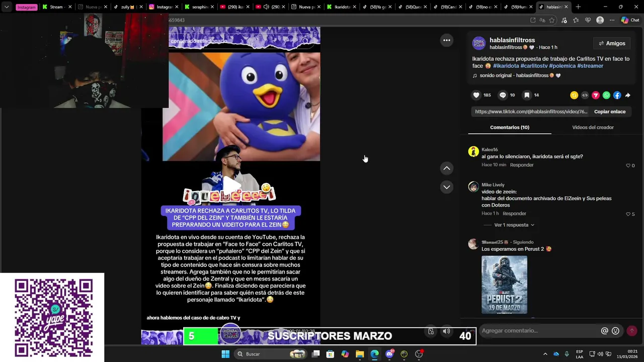Go to previous video with up arrow
This screenshot has width=644, height=362.
447,168
